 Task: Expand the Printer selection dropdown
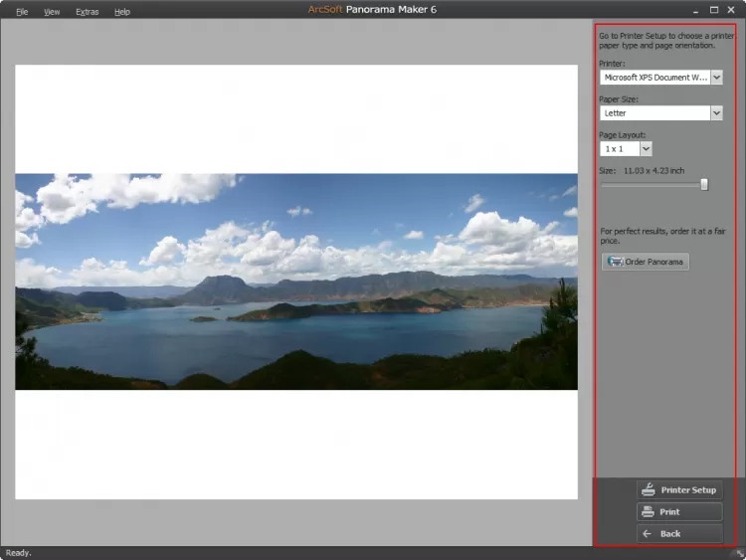click(x=716, y=77)
